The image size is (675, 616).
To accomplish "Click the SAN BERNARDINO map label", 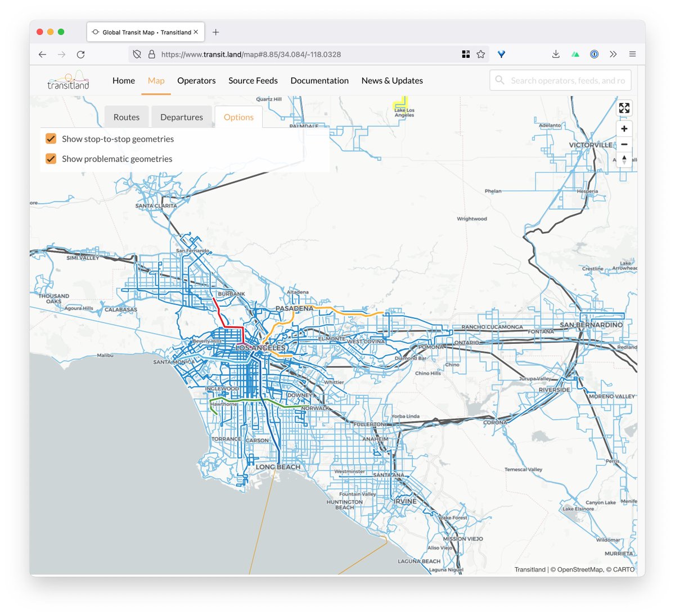I will click(591, 325).
